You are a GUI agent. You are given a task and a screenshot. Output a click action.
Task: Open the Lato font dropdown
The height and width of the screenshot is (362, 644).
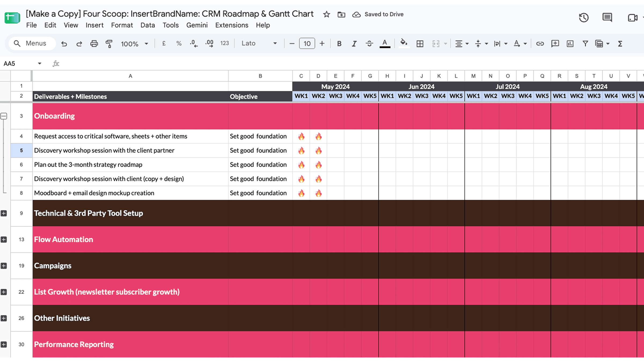pyautogui.click(x=259, y=43)
